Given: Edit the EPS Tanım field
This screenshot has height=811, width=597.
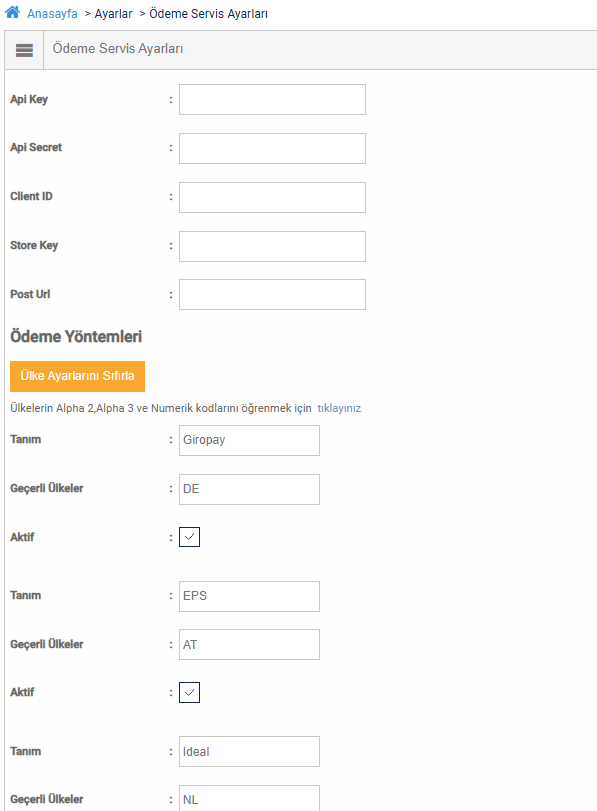Looking at the screenshot, I should pyautogui.click(x=249, y=596).
